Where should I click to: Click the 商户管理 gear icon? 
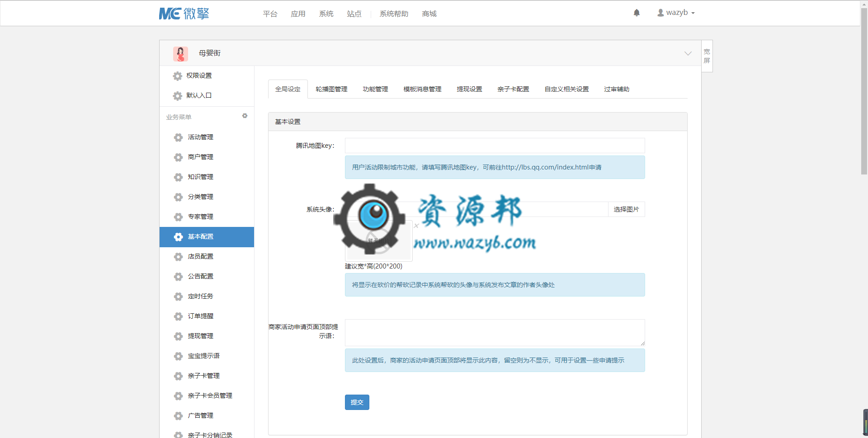coord(179,157)
